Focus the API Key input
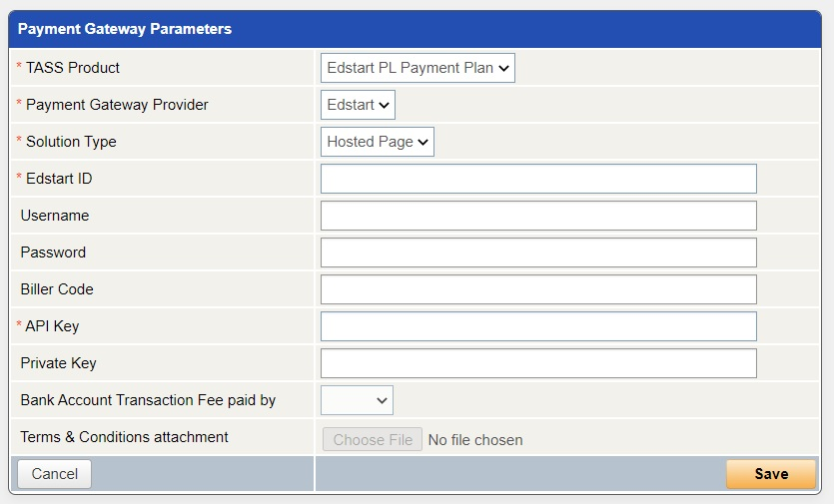The width and height of the screenshot is (834, 504). point(538,326)
